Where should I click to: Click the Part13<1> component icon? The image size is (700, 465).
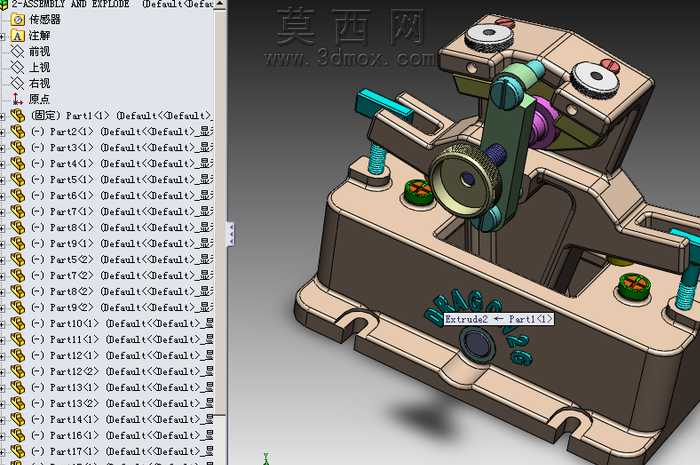(x=18, y=387)
